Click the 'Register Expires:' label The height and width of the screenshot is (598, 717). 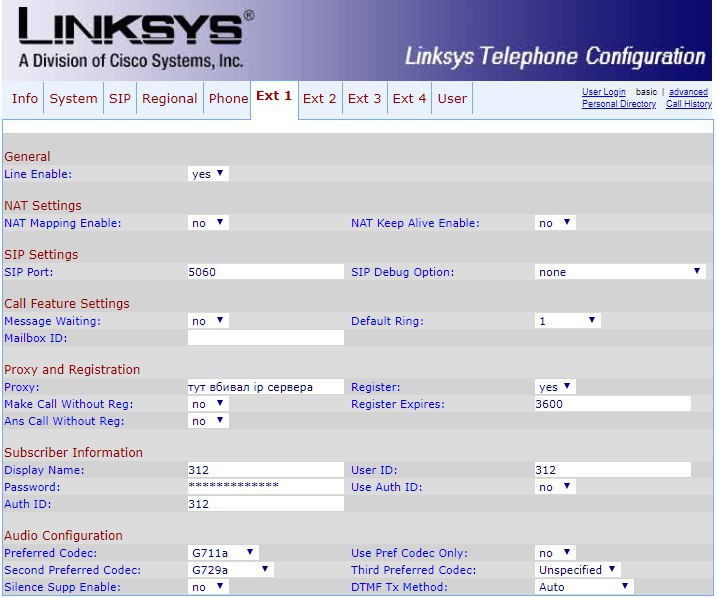pyautogui.click(x=398, y=404)
